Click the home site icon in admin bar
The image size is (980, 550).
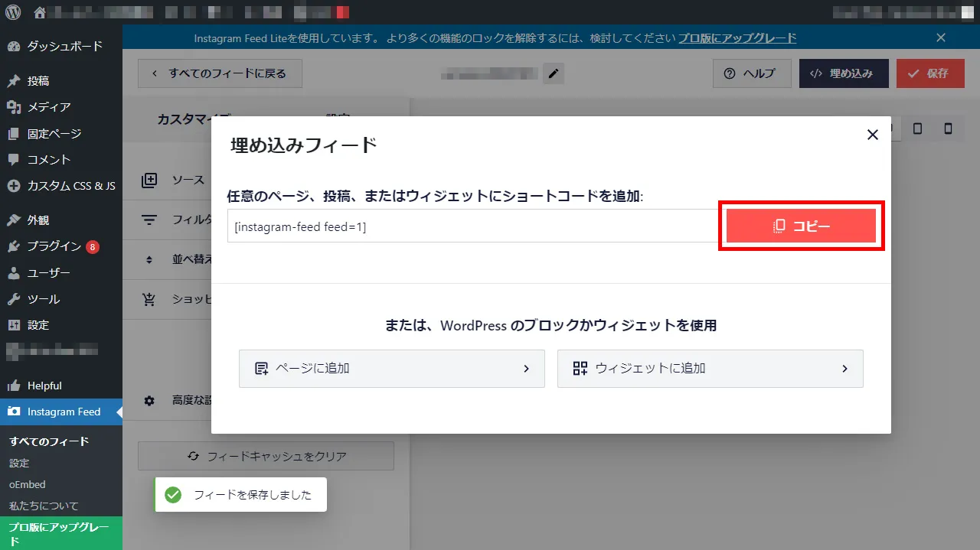point(40,12)
